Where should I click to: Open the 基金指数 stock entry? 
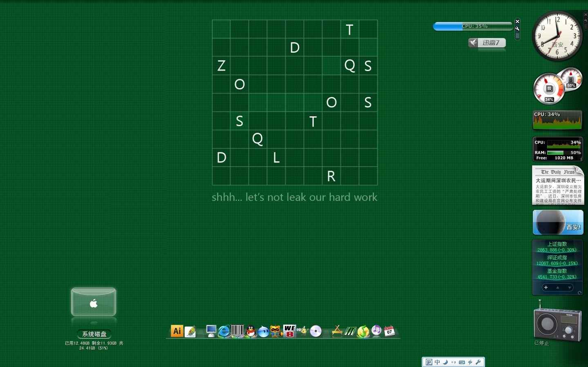[557, 274]
